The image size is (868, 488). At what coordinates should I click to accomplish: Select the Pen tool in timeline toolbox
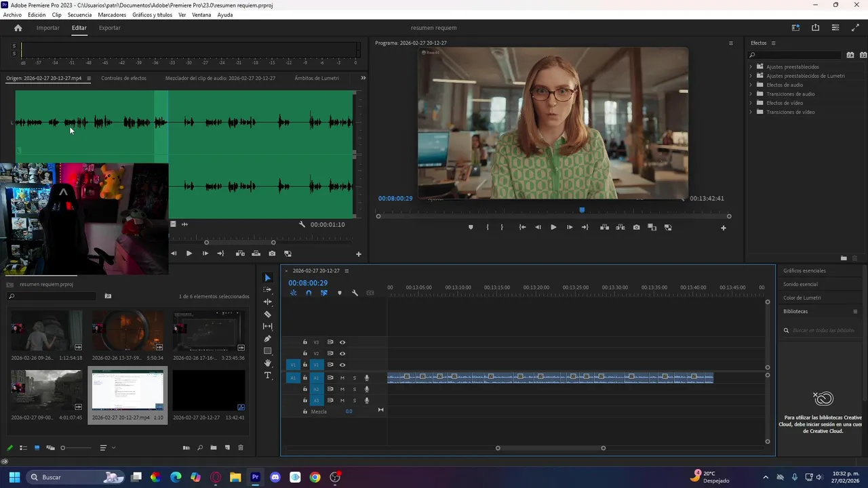click(x=267, y=339)
